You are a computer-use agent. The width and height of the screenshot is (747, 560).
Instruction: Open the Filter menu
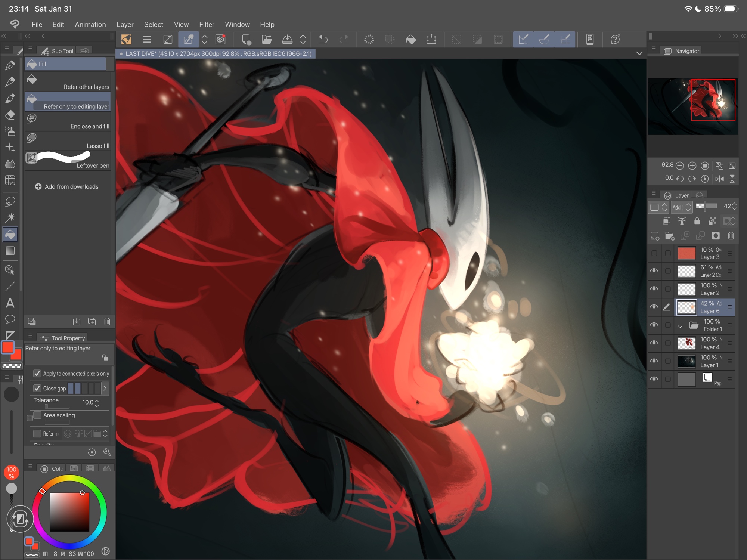pyautogui.click(x=207, y=24)
